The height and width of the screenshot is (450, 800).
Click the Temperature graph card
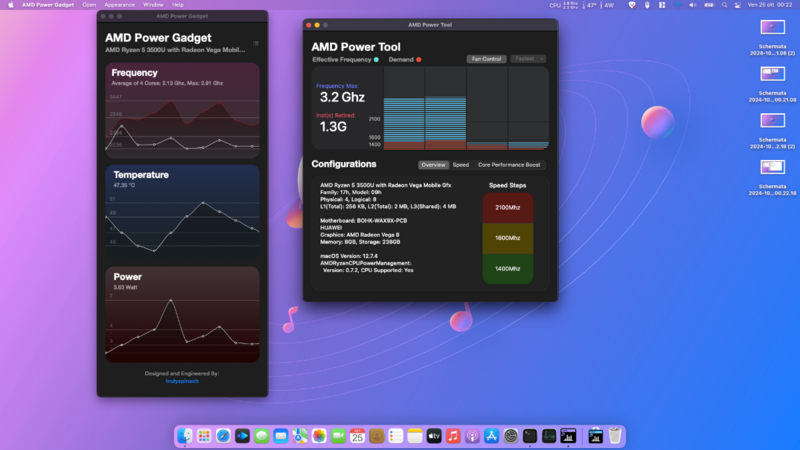183,213
